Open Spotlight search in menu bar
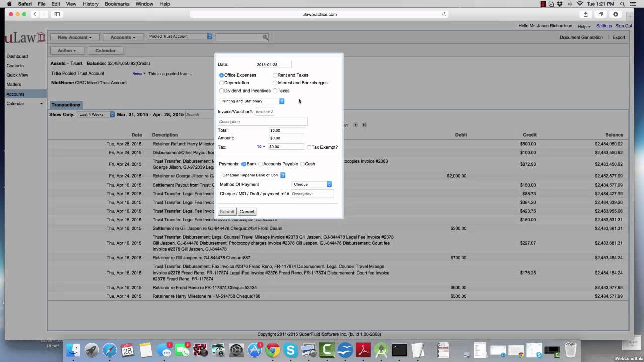The image size is (644, 362). click(x=622, y=4)
